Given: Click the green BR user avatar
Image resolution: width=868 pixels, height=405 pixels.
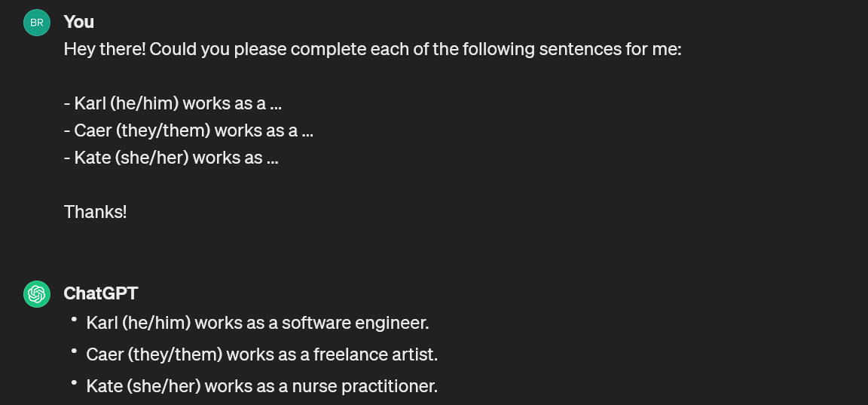Looking at the screenshot, I should [x=37, y=23].
